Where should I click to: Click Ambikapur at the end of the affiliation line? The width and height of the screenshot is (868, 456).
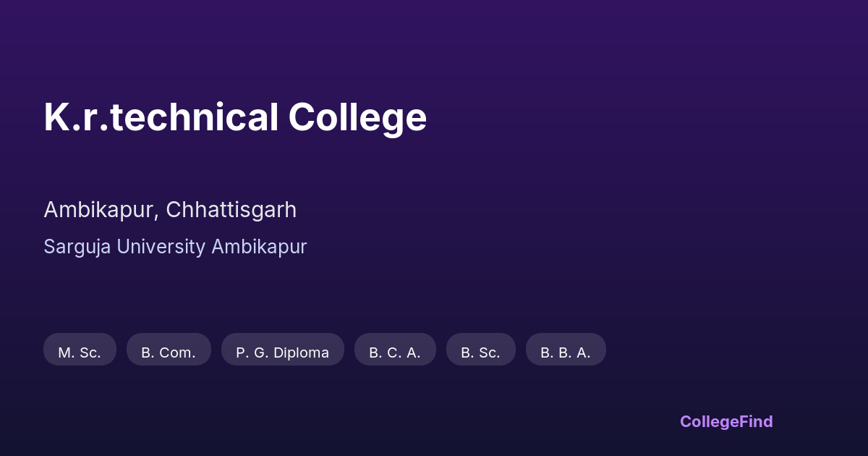259,247
